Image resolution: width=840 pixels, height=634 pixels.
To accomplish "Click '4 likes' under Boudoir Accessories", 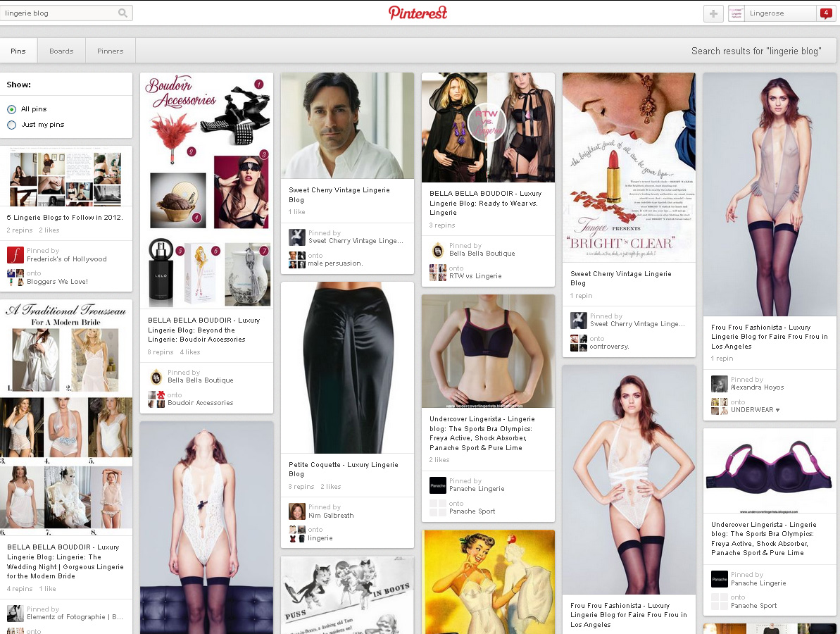I will (x=190, y=352).
